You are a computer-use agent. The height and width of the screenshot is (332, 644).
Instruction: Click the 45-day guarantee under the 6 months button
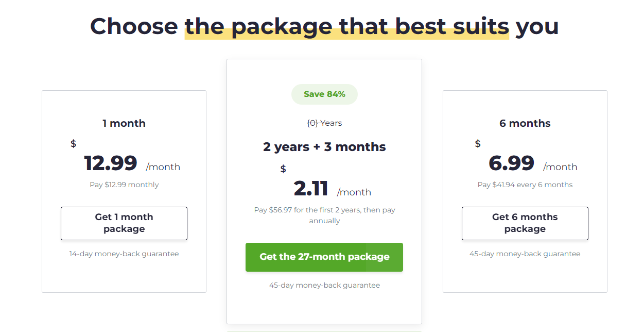[x=525, y=254]
